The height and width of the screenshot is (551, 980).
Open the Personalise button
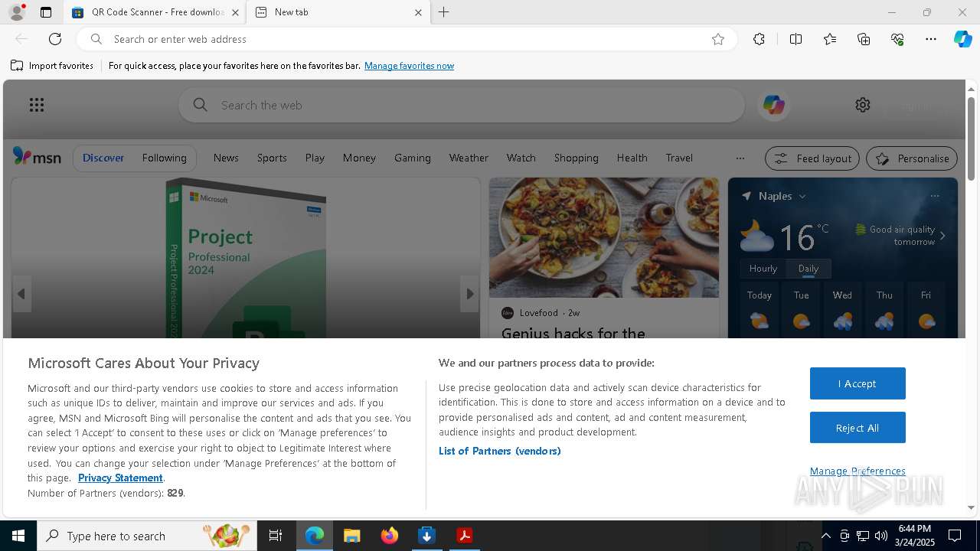(x=912, y=158)
